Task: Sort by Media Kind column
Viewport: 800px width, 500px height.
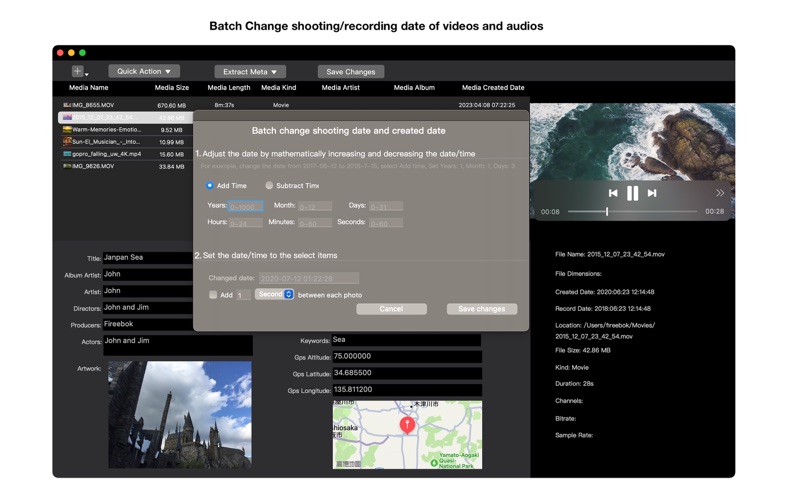Action: tap(279, 88)
